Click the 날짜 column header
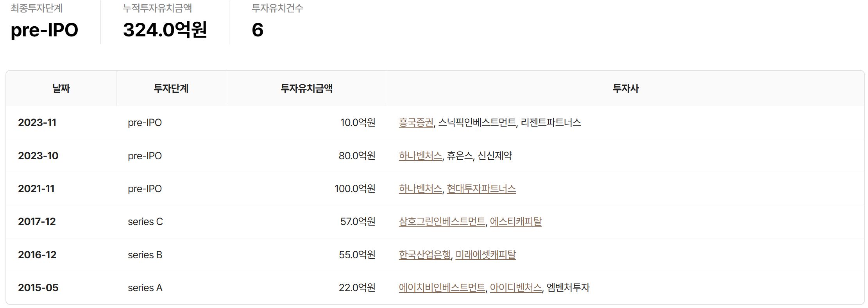The height and width of the screenshot is (308, 868). [x=61, y=88]
